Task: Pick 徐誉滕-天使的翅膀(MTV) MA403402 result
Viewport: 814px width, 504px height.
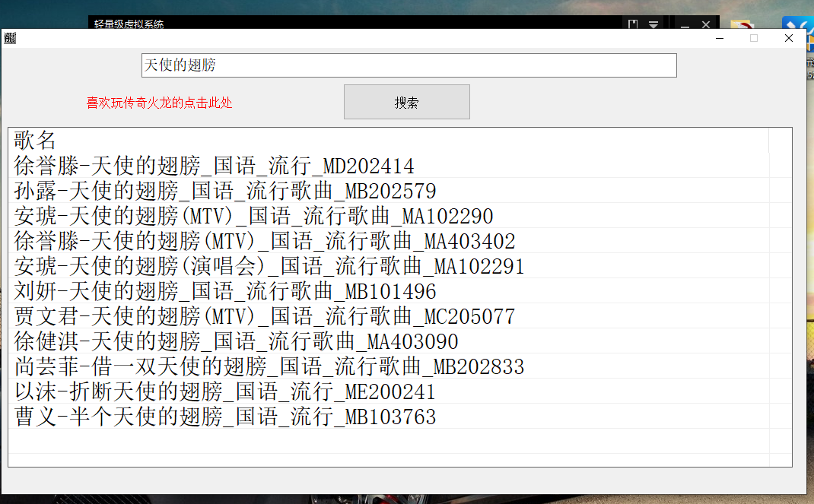Action: (x=265, y=241)
